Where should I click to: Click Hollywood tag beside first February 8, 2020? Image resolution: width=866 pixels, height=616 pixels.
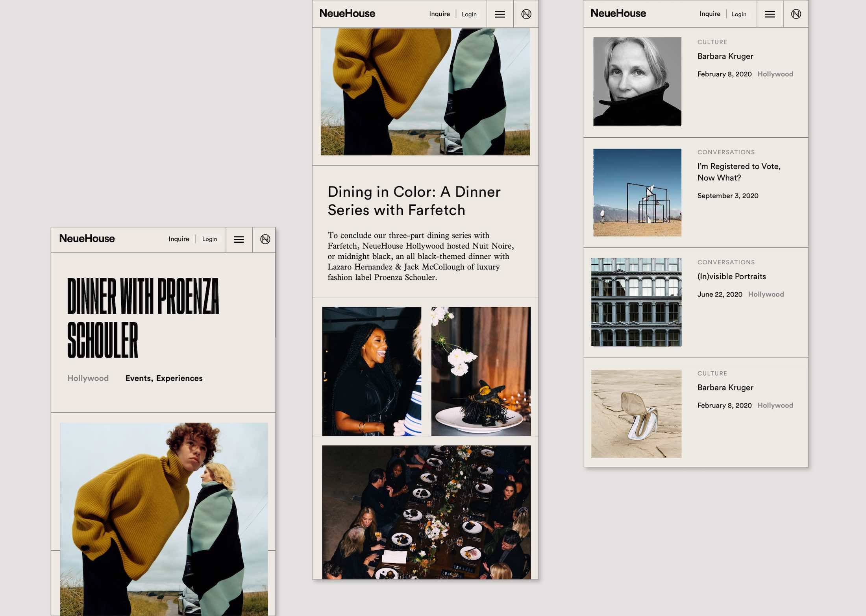click(x=775, y=74)
